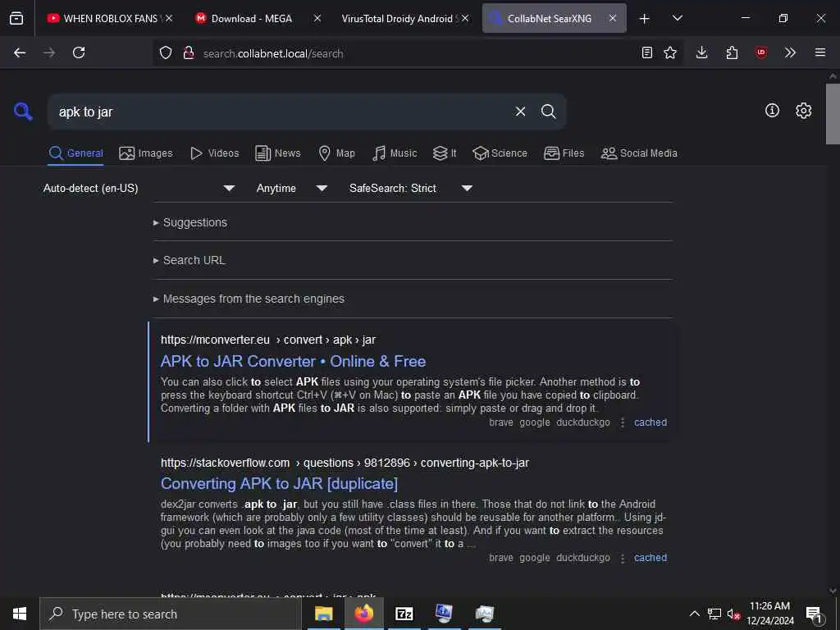The height and width of the screenshot is (630, 840).
Task: Open the taskbar clock showing 11:26 AM
Action: (769, 614)
